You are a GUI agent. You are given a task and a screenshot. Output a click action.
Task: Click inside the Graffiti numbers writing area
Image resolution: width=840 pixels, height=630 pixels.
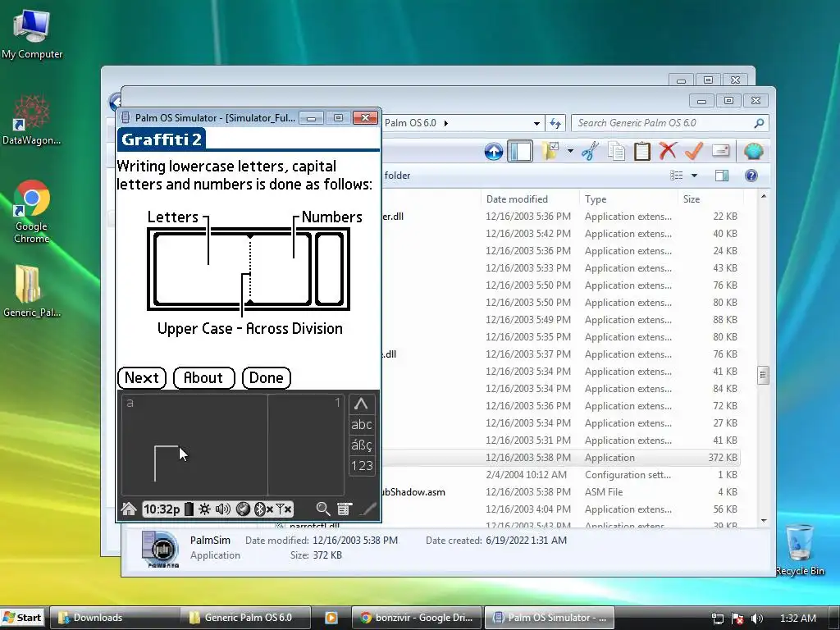[306, 445]
